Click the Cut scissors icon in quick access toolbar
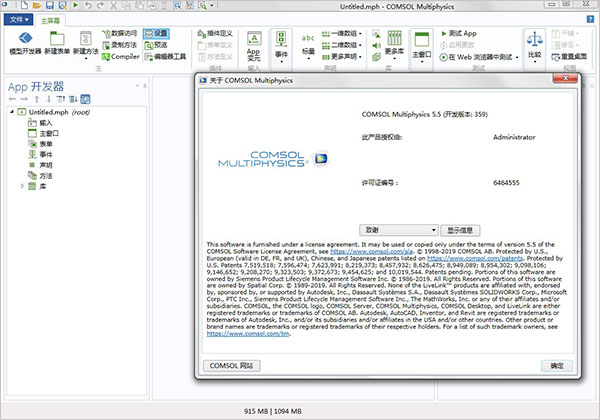The height and width of the screenshot is (420, 600). 114,5
